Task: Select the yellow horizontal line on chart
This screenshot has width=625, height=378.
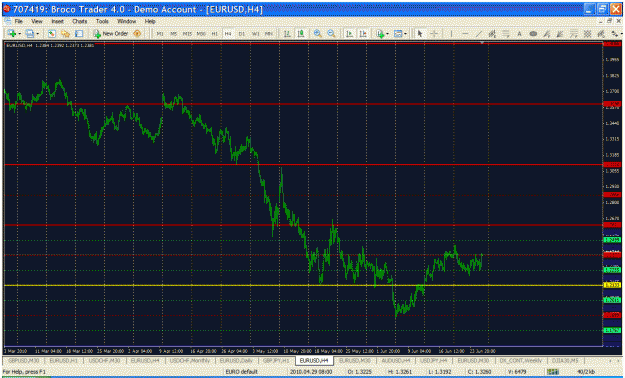Action: click(303, 285)
